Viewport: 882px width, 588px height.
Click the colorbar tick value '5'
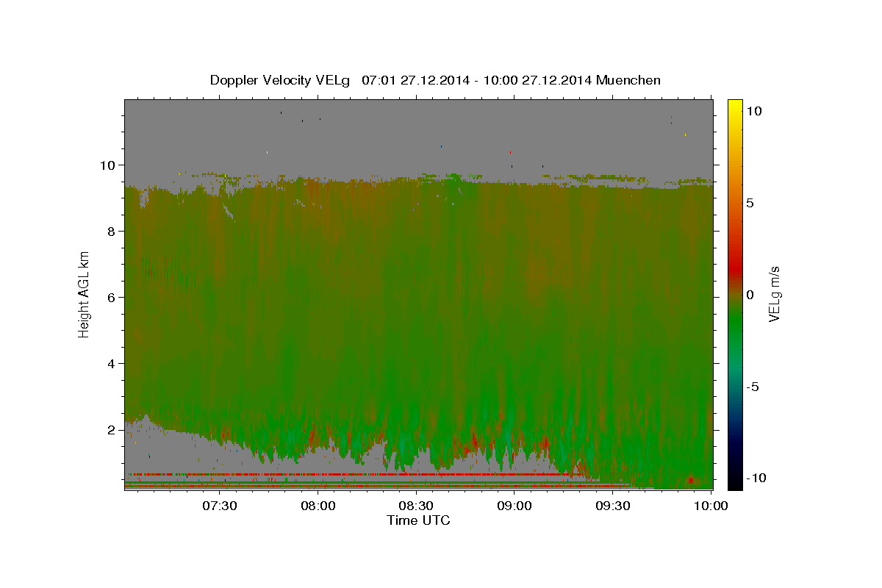750,203
